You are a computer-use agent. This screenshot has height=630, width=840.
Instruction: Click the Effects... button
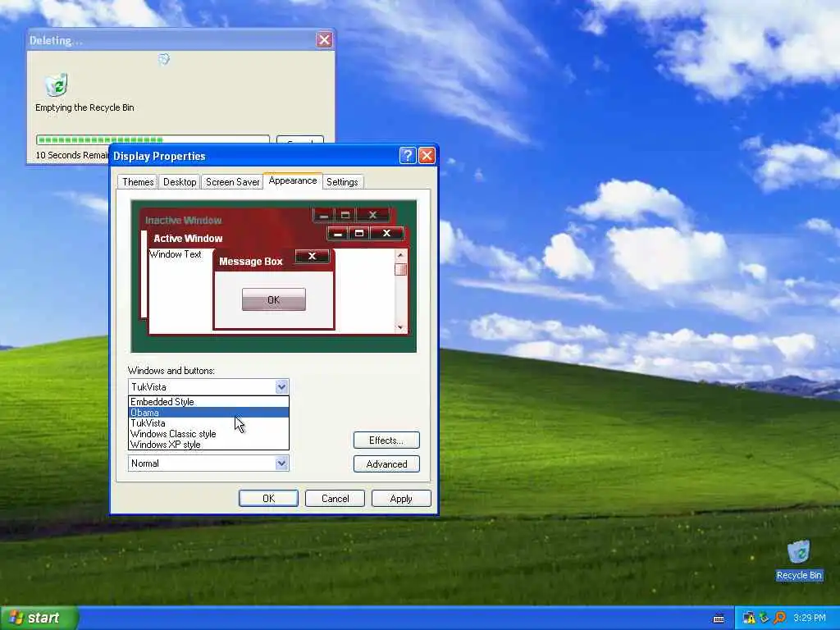(386, 441)
